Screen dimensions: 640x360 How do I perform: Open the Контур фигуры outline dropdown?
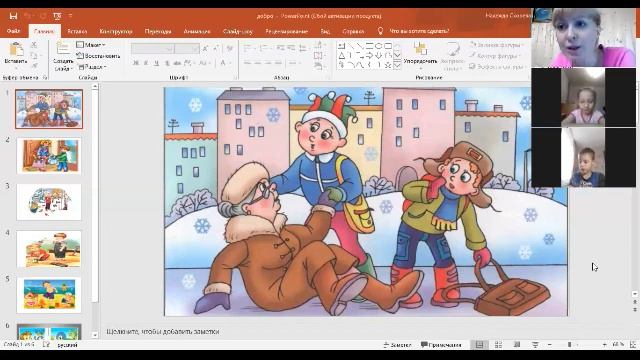[495, 56]
